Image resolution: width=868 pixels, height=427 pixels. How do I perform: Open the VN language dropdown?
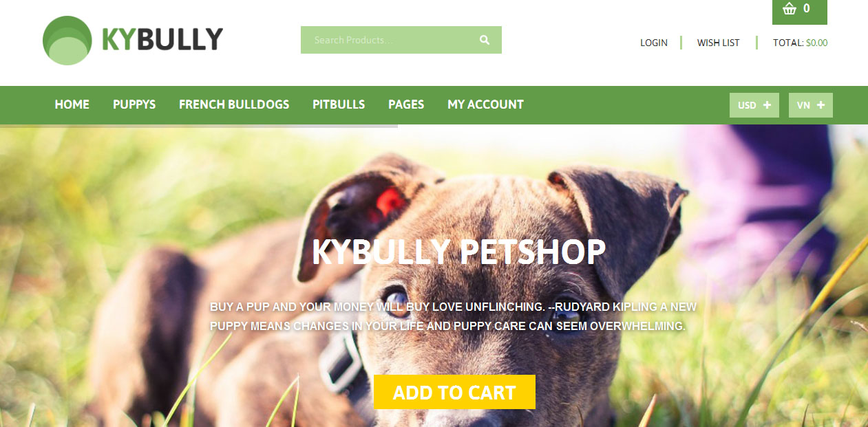[811, 105]
